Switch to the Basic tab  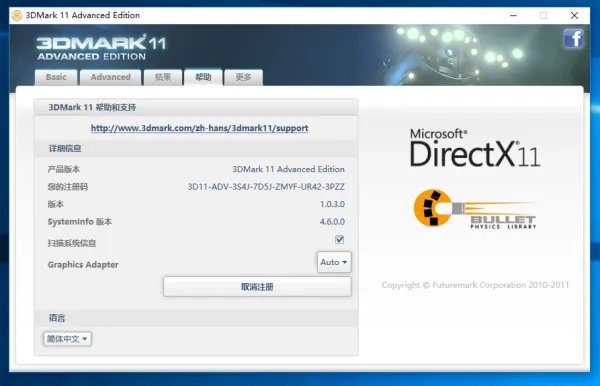[x=56, y=77]
